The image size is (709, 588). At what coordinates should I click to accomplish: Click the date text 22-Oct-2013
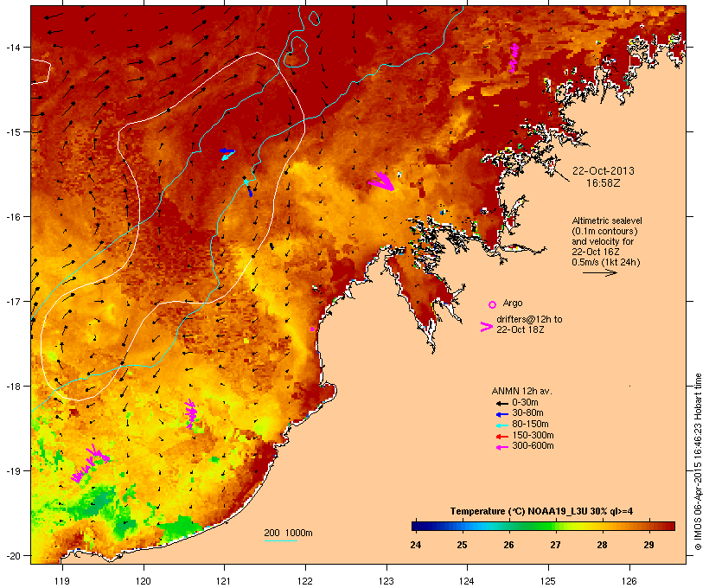point(604,171)
